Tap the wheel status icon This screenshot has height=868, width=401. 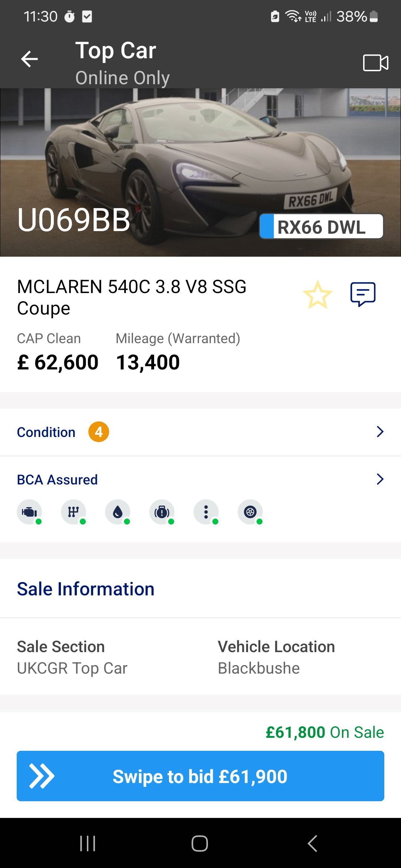point(250,512)
